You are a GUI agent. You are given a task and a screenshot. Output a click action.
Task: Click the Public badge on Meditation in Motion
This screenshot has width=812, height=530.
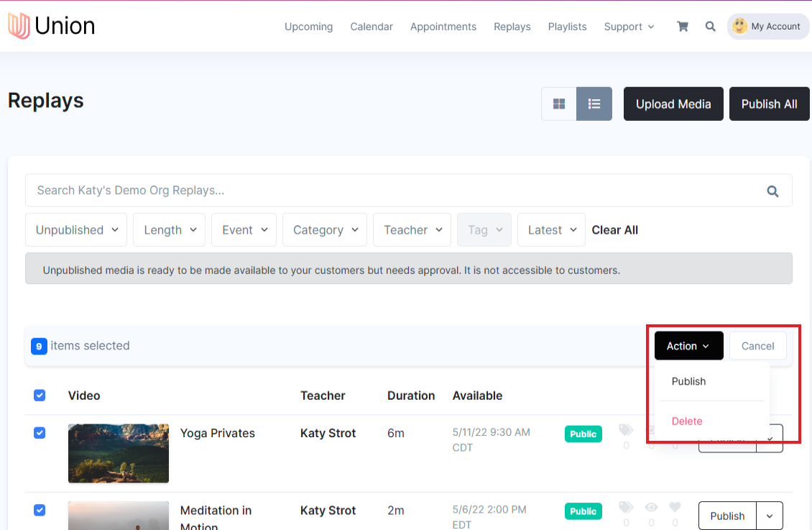[583, 511]
